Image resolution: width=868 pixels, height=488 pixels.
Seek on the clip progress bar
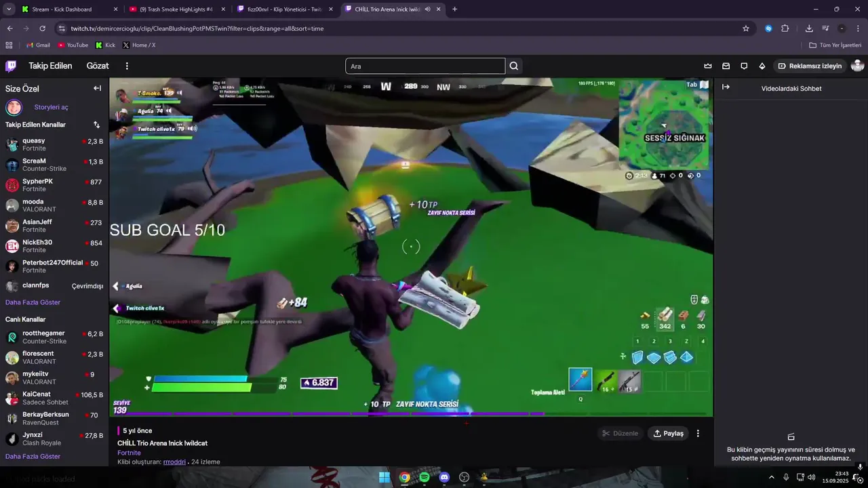pos(411,413)
